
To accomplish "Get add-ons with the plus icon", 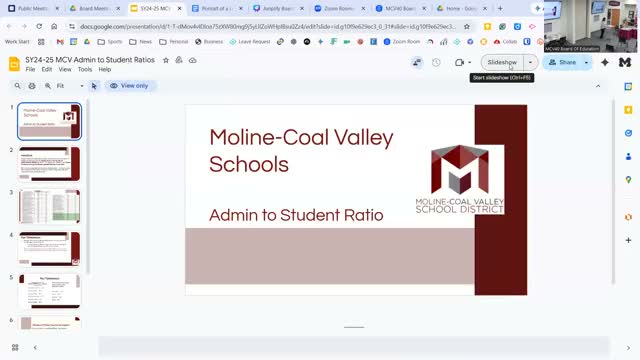I will [x=628, y=240].
